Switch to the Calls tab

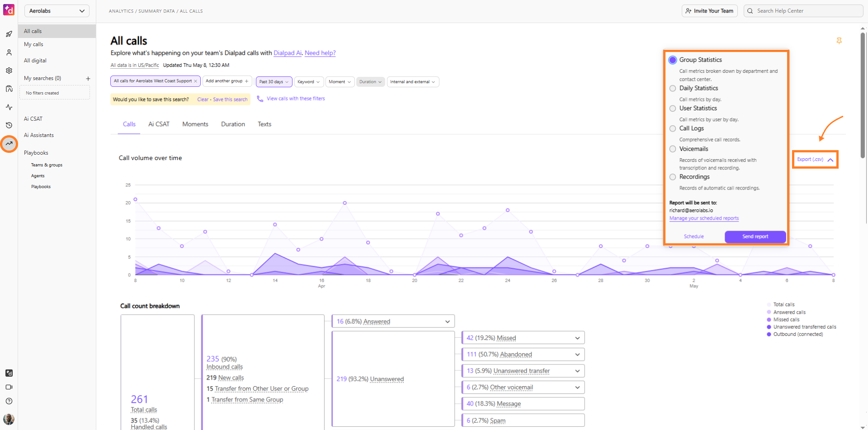point(129,124)
